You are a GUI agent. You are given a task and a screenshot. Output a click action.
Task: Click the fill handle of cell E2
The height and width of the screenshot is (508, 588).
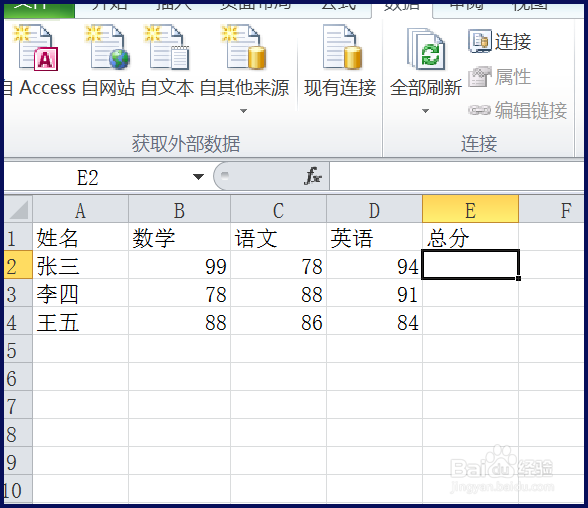coord(519,279)
